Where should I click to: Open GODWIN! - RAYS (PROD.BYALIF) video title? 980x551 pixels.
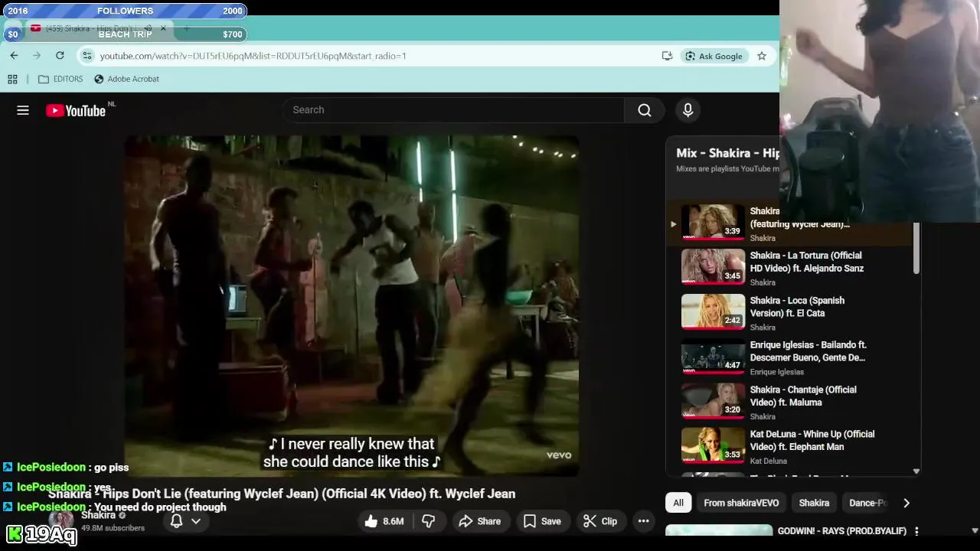842,531
